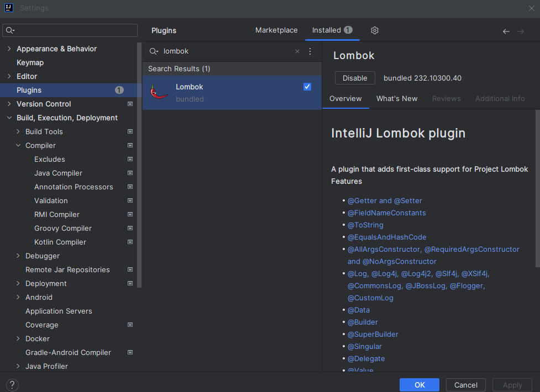Click project-level icon next to Kotlin Compiler
The width and height of the screenshot is (540, 392).
[x=130, y=242]
